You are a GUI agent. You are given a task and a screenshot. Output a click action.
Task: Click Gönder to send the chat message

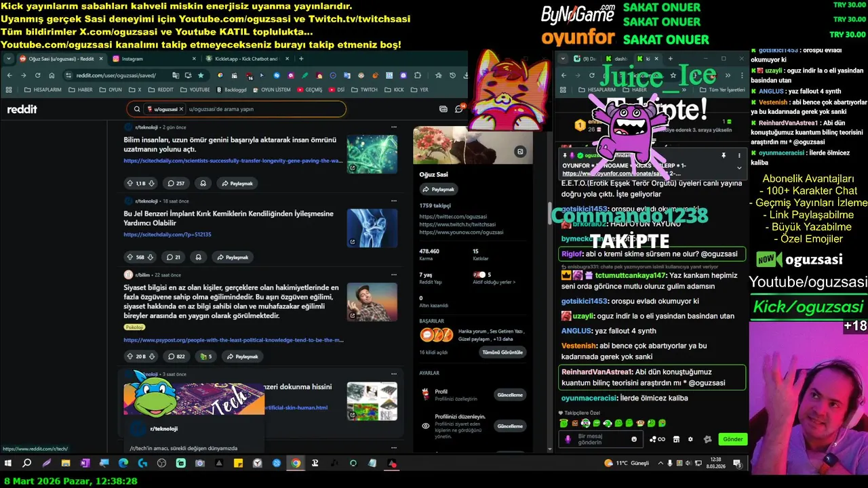coord(732,439)
